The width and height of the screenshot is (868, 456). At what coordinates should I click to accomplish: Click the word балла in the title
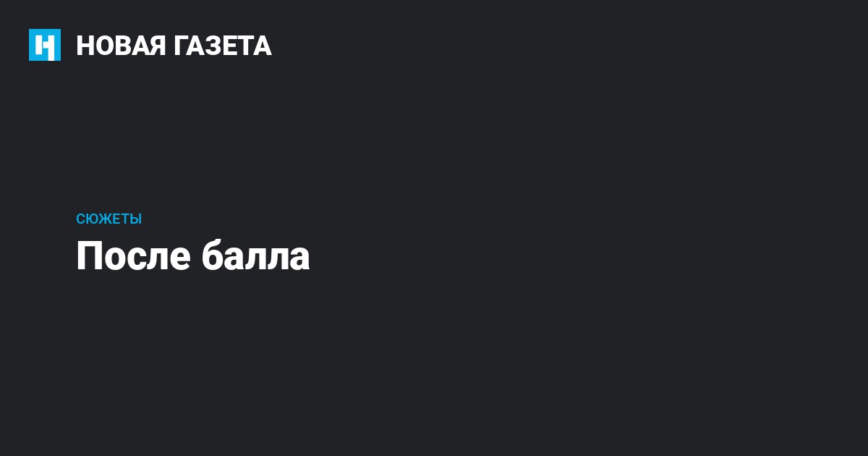(x=255, y=256)
